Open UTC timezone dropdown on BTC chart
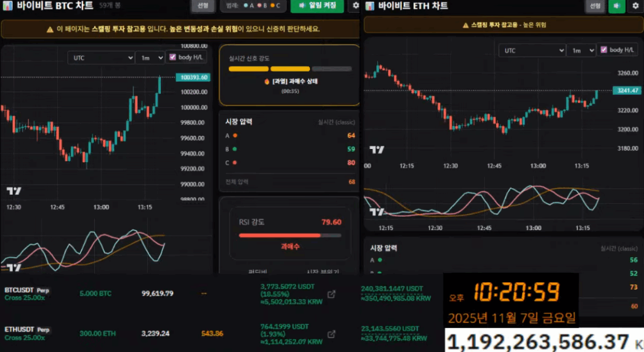The height and width of the screenshot is (352, 644). (101, 57)
